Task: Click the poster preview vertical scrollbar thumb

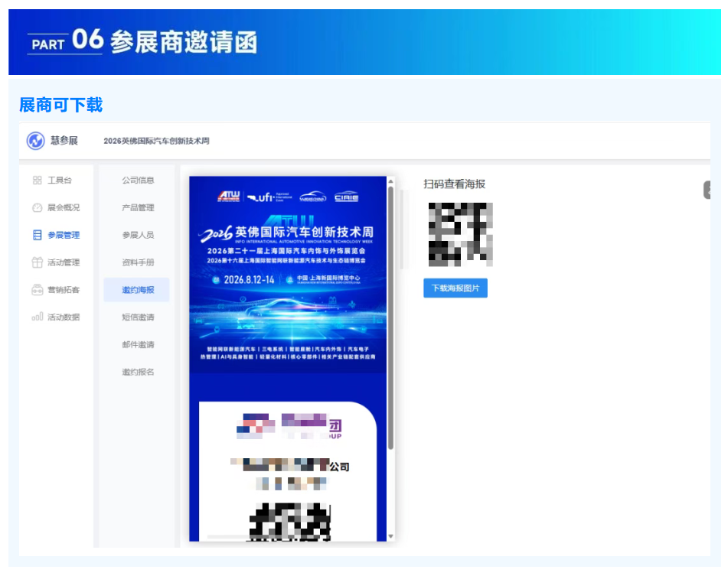Action: click(391, 317)
